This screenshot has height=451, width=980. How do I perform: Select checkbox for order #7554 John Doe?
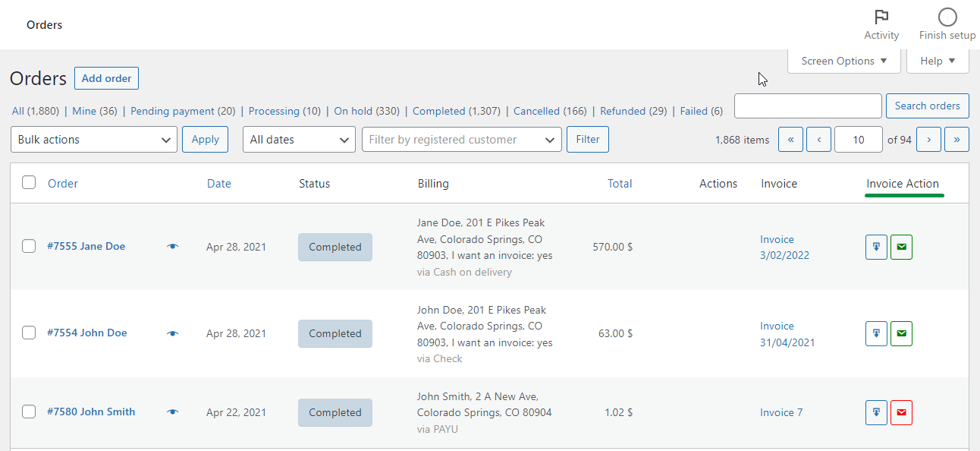[29, 333]
